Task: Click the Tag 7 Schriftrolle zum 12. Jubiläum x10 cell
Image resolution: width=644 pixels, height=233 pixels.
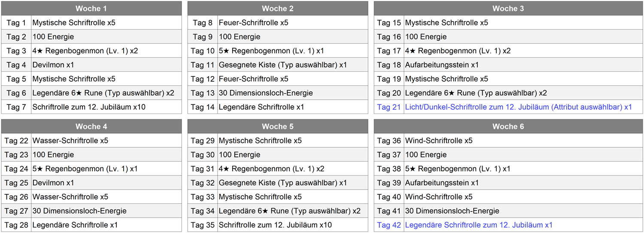Action: (x=89, y=107)
